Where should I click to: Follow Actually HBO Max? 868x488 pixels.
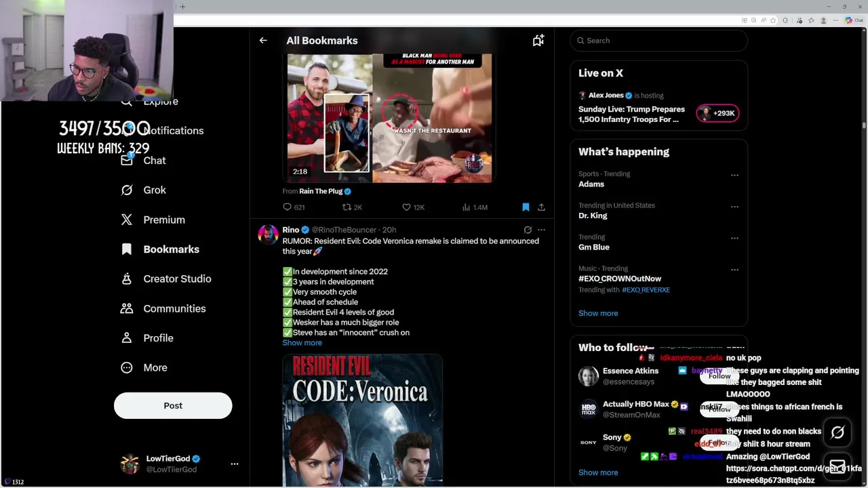point(719,409)
